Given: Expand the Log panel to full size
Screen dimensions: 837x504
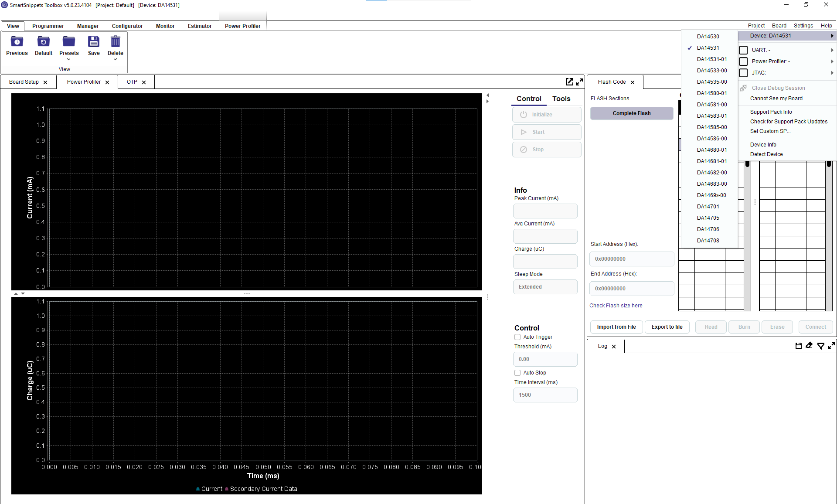Looking at the screenshot, I should 831,346.
